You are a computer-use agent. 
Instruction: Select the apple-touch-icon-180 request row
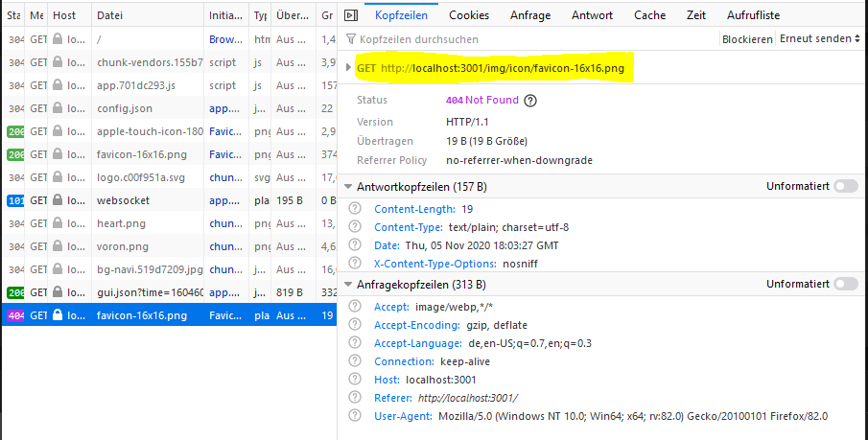170,131
